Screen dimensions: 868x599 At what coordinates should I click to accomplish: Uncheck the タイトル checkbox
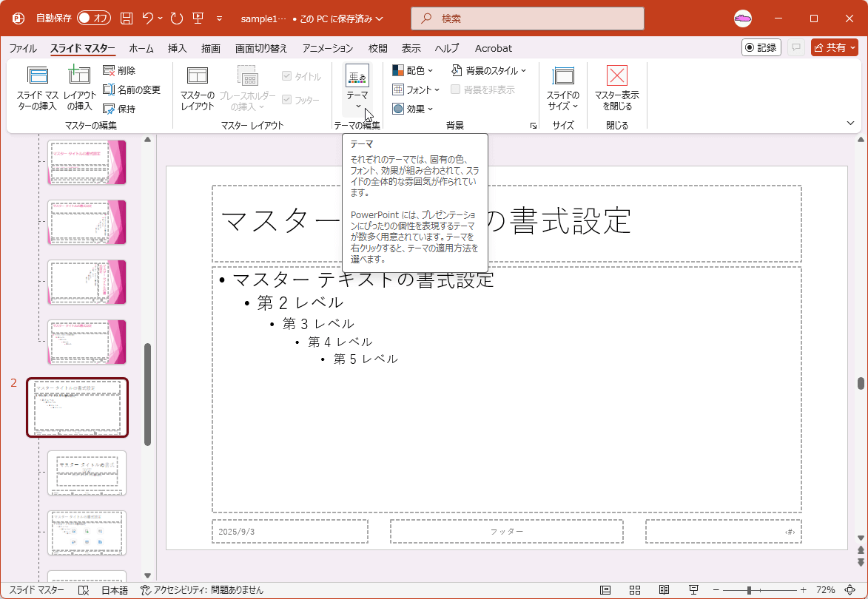pos(287,75)
